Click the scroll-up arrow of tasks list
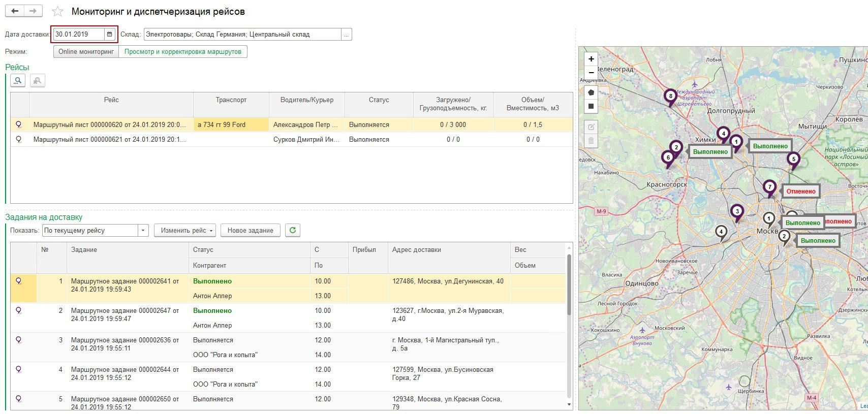Screen dimensions: 868x414 (569, 248)
